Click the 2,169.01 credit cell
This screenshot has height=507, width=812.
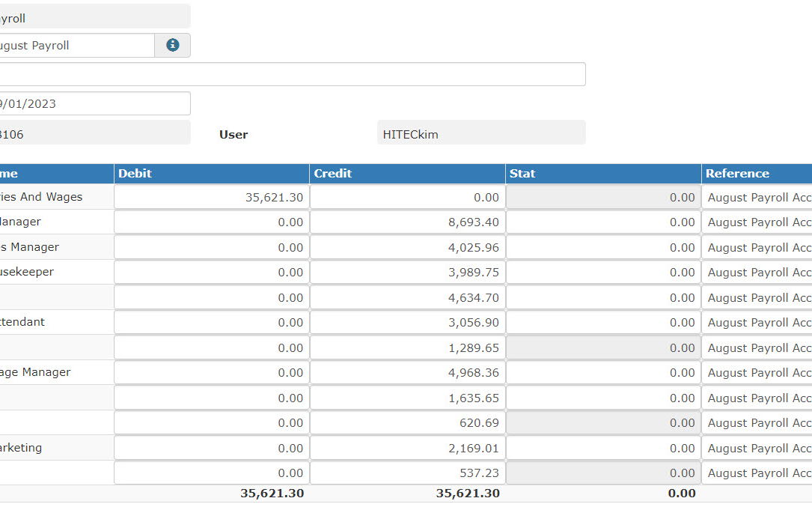coord(407,448)
